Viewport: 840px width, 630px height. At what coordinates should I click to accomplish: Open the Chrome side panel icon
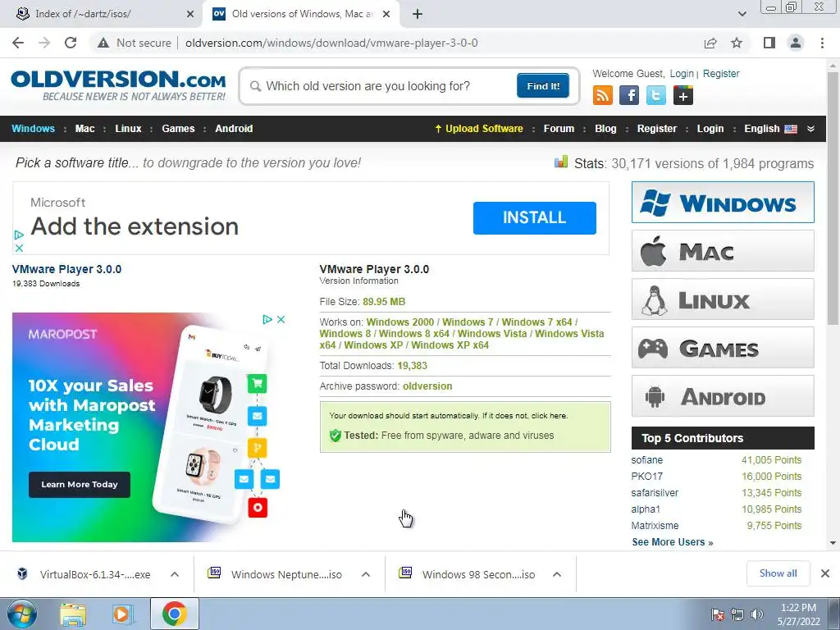tap(769, 43)
